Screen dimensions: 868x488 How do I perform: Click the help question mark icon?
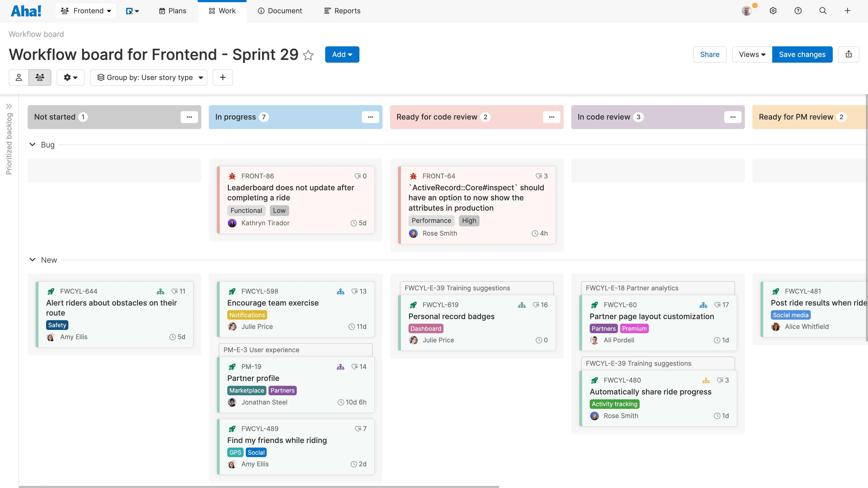point(797,11)
